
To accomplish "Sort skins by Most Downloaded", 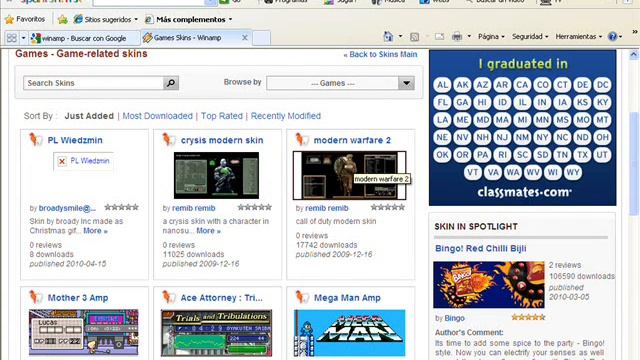I will (x=158, y=116).
